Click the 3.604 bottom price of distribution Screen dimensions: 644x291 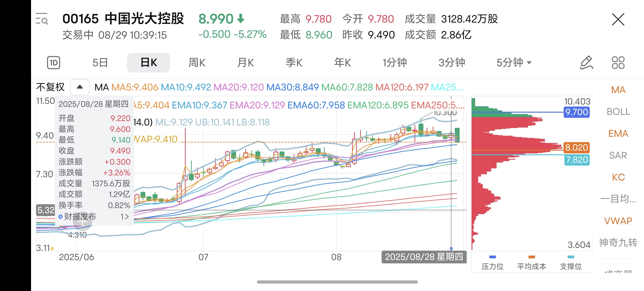[x=579, y=245]
